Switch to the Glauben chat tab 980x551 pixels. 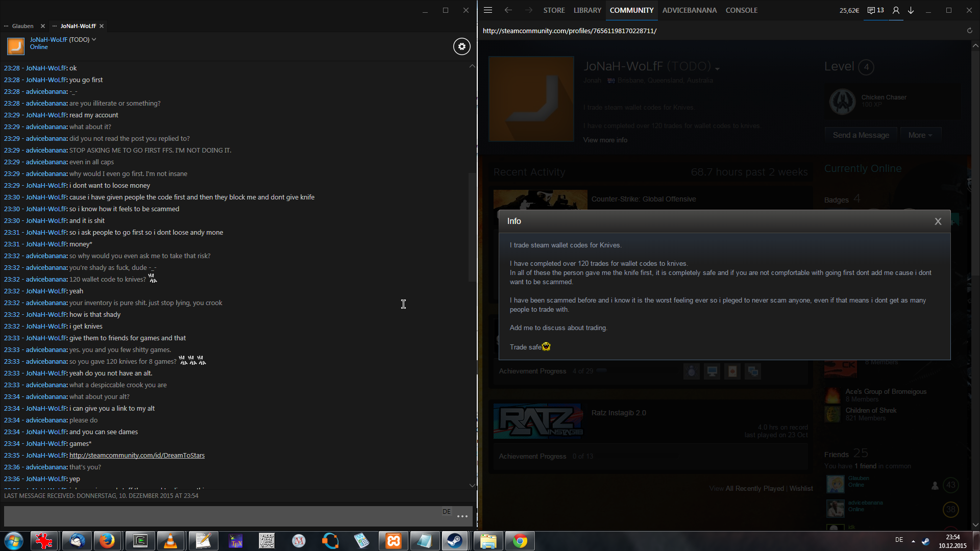coord(22,26)
